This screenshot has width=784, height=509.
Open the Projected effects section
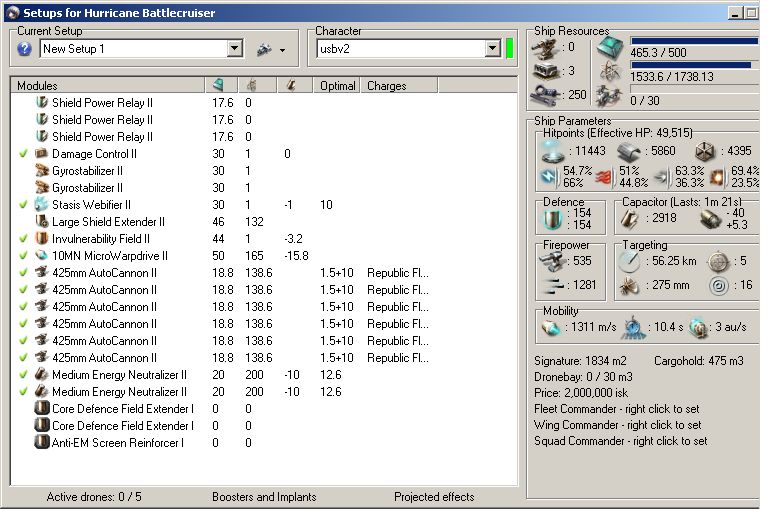[x=434, y=496]
